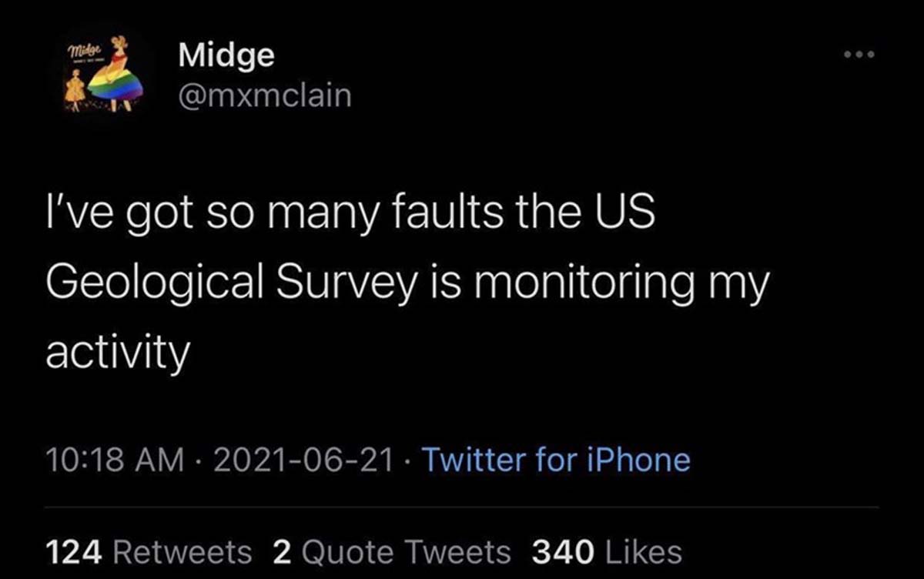View the 124 Retweets list
Viewport: 924px width, 579px height.
149,551
